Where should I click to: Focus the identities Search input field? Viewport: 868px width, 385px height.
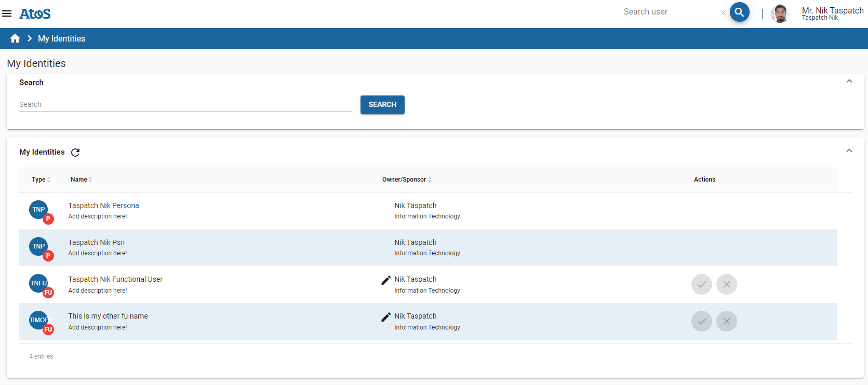point(185,105)
